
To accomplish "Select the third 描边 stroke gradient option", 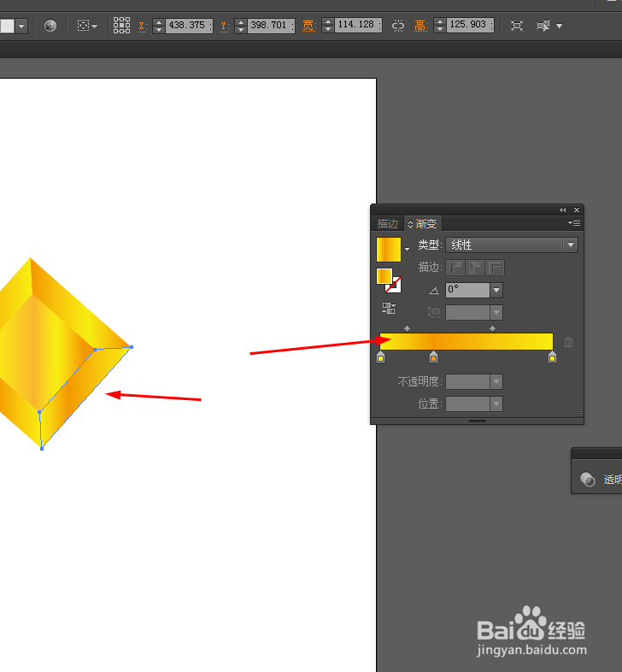I will click(495, 268).
